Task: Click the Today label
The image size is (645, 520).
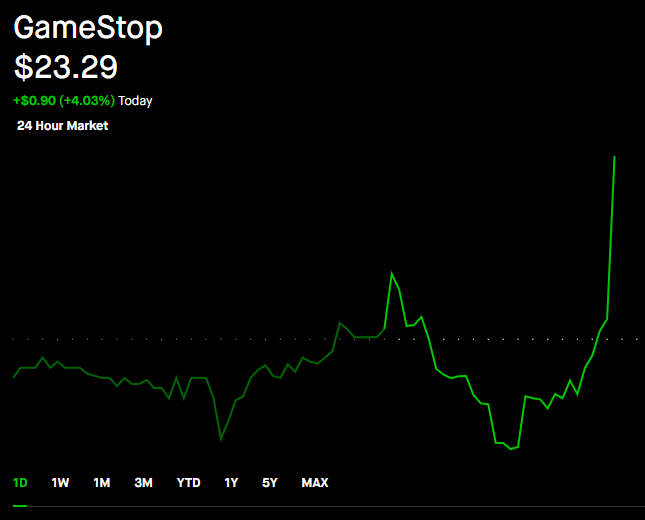Action: click(135, 101)
